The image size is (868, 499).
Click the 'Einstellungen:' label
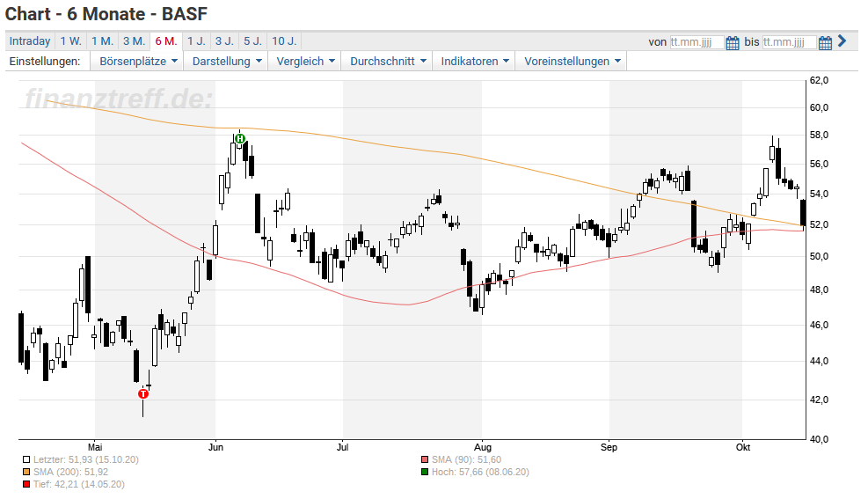(x=44, y=62)
